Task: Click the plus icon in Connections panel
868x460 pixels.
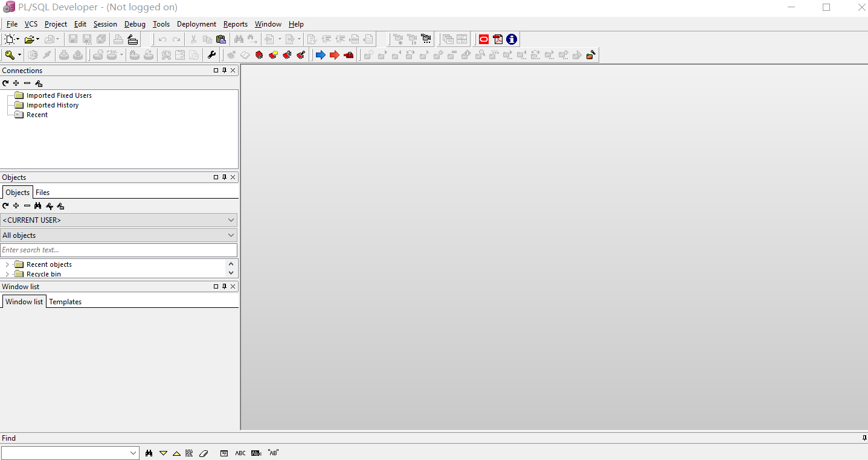Action: click(x=16, y=83)
